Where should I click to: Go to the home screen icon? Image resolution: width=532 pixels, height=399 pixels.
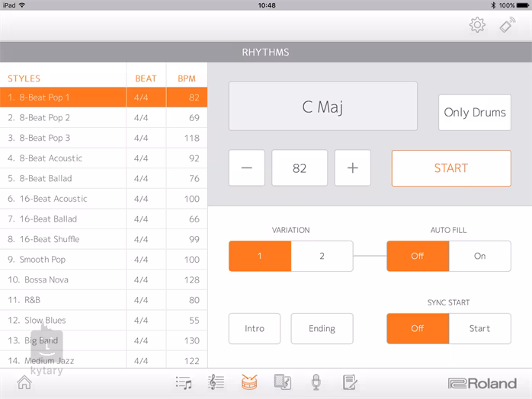(x=24, y=382)
